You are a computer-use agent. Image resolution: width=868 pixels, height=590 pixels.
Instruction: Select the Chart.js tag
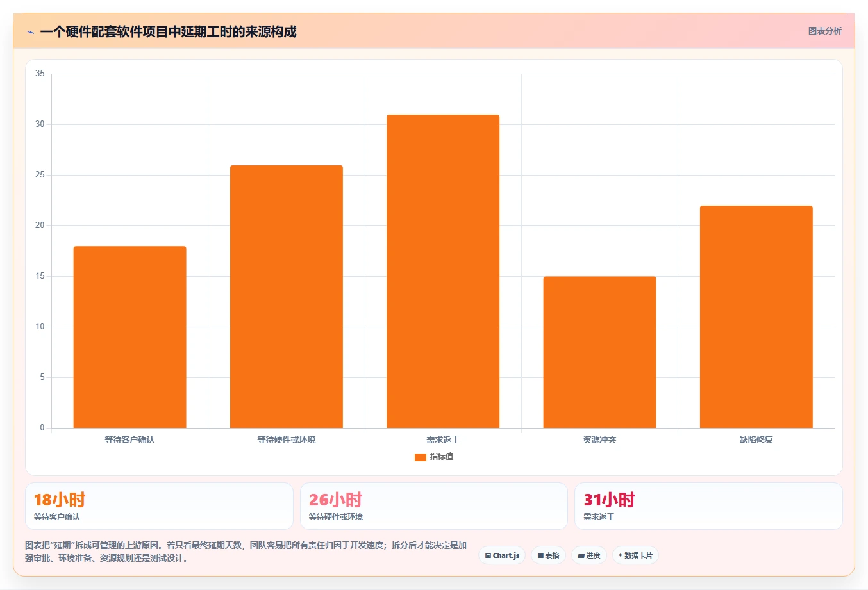[x=502, y=555]
